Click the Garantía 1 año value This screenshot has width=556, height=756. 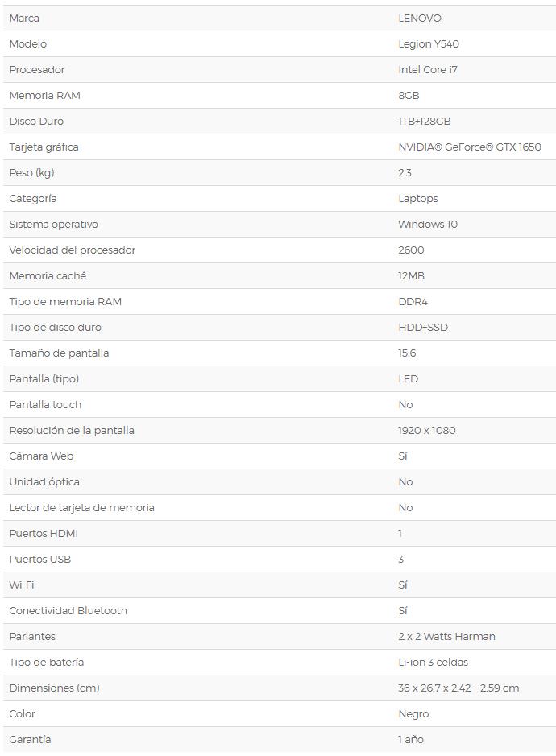(x=411, y=740)
